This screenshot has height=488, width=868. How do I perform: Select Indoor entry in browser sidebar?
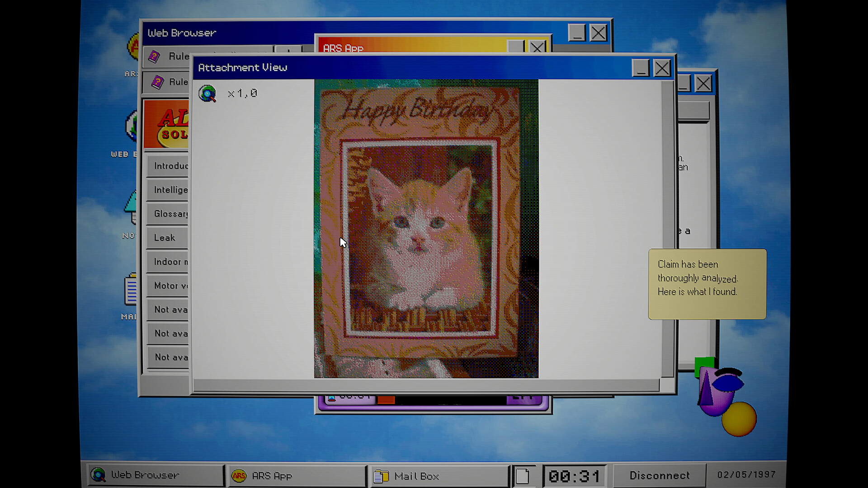click(168, 262)
